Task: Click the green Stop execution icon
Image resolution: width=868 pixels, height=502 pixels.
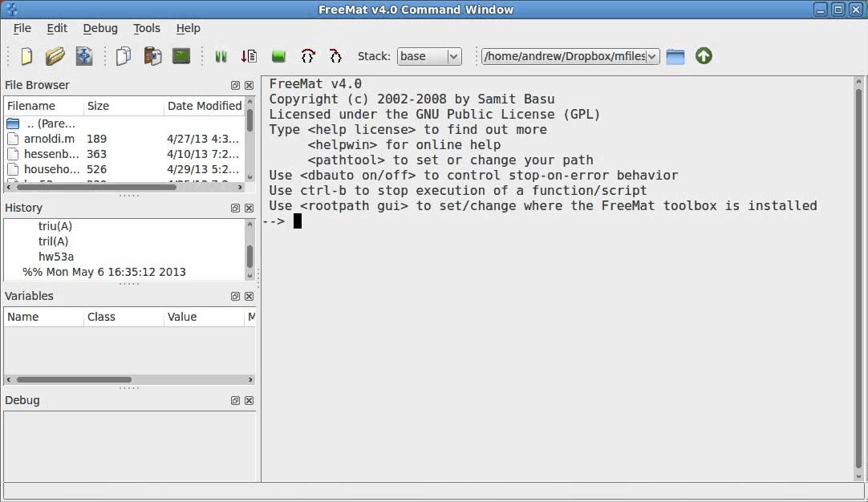Action: pyautogui.click(x=278, y=56)
